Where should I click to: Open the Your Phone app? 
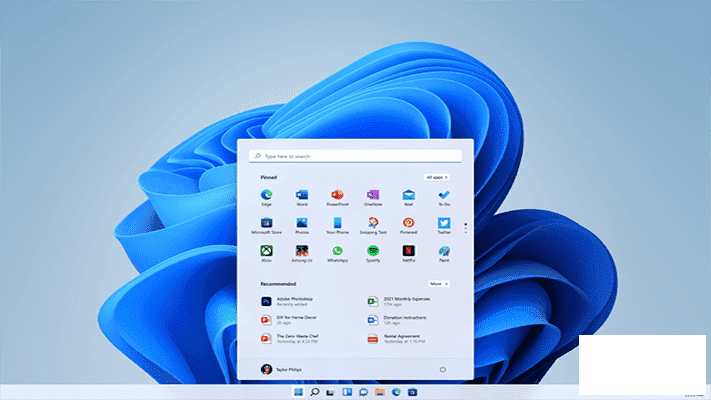pos(337,225)
